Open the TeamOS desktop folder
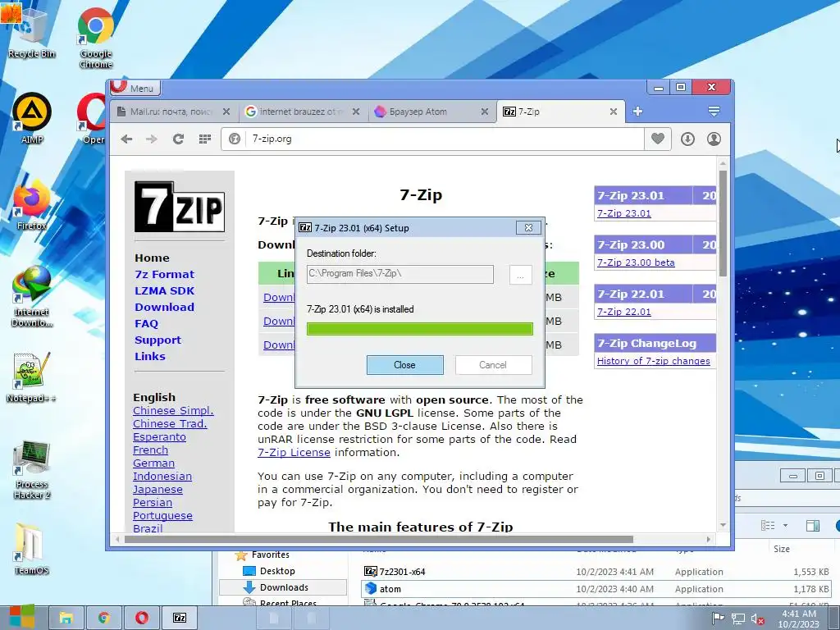Viewport: 840px width, 630px height. pyautogui.click(x=31, y=550)
